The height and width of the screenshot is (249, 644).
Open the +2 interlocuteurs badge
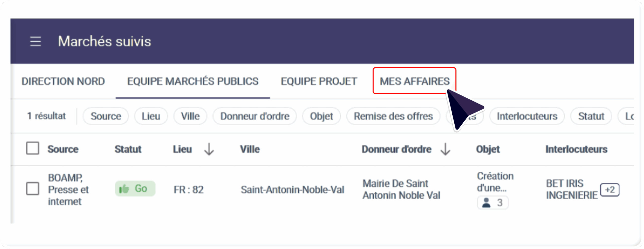coord(610,190)
